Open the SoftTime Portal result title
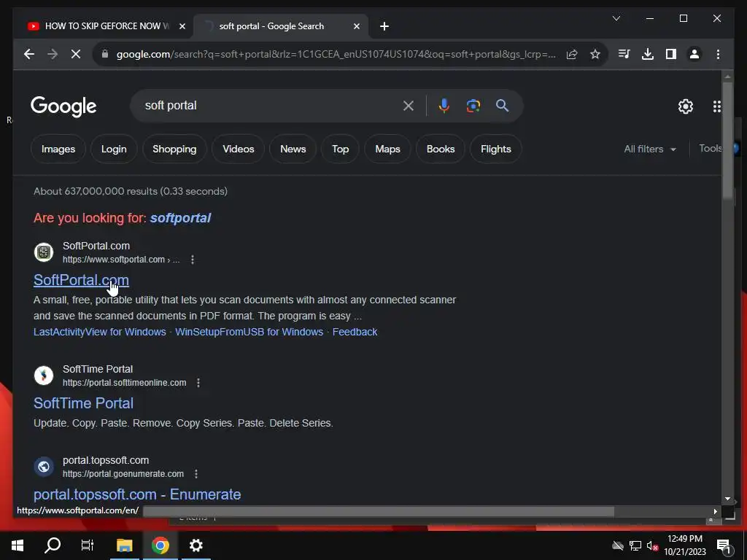 tap(83, 403)
